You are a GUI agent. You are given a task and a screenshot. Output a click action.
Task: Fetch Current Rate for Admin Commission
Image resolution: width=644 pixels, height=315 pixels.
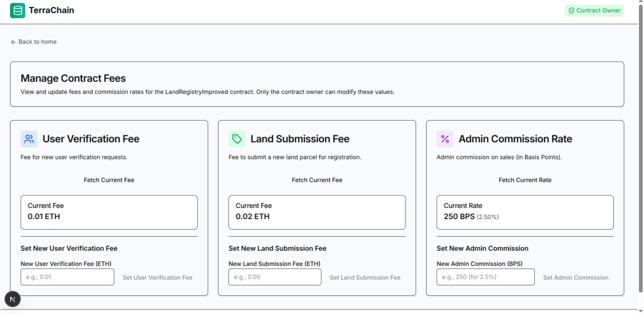point(525,179)
